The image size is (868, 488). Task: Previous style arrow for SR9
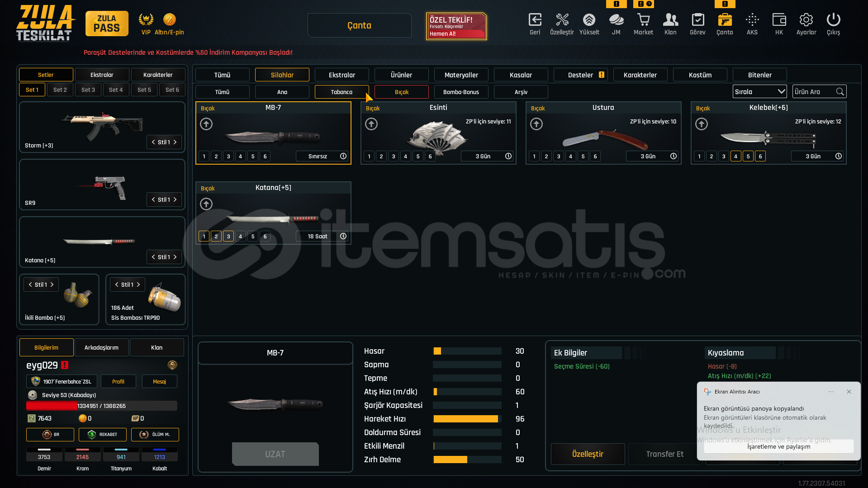pyautogui.click(x=153, y=199)
